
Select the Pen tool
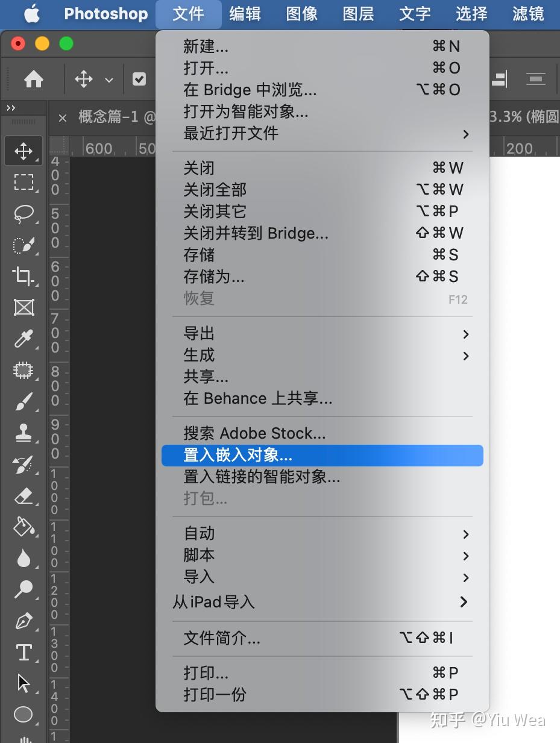click(x=24, y=621)
